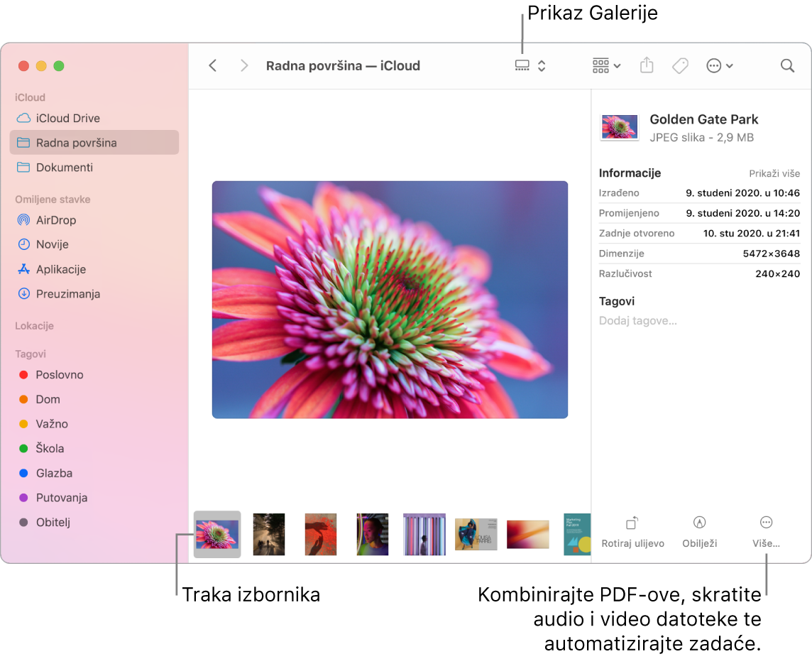Click the Dodaj tagove field

click(638, 321)
